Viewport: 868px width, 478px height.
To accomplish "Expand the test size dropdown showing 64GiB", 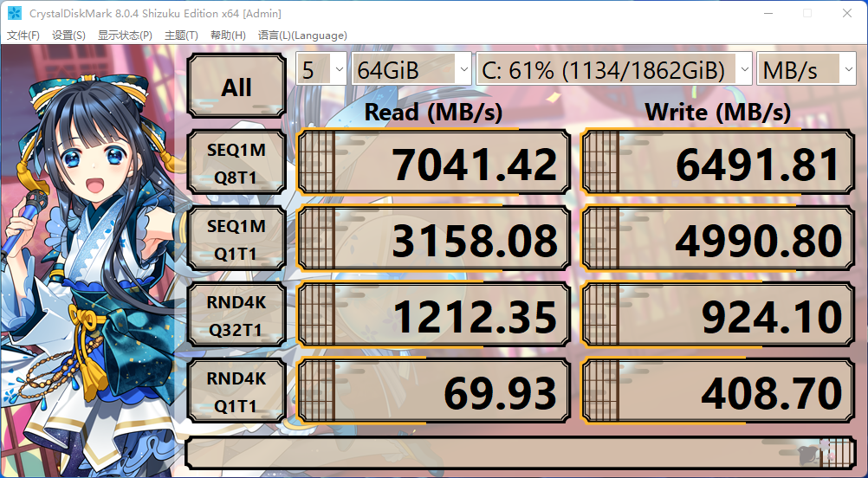I will click(411, 69).
